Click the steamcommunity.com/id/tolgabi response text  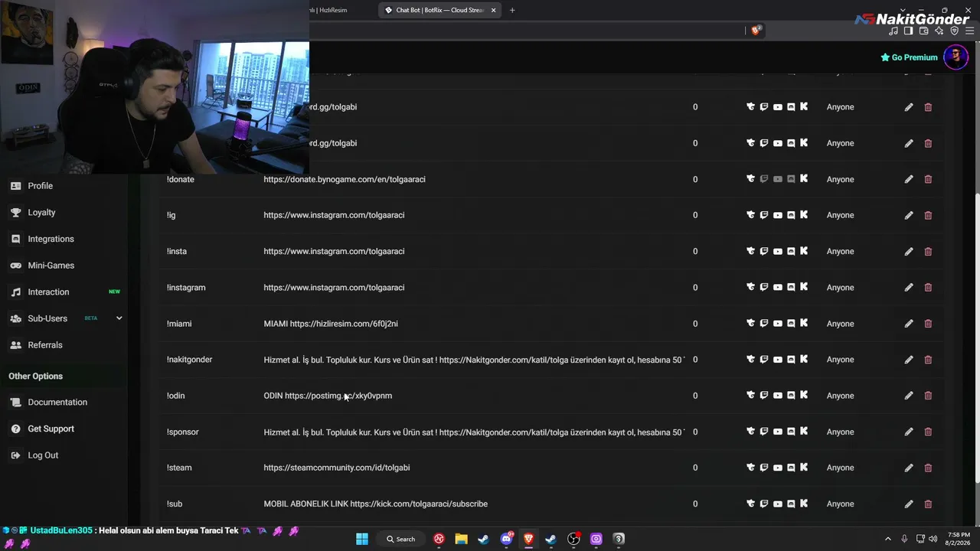pyautogui.click(x=337, y=468)
